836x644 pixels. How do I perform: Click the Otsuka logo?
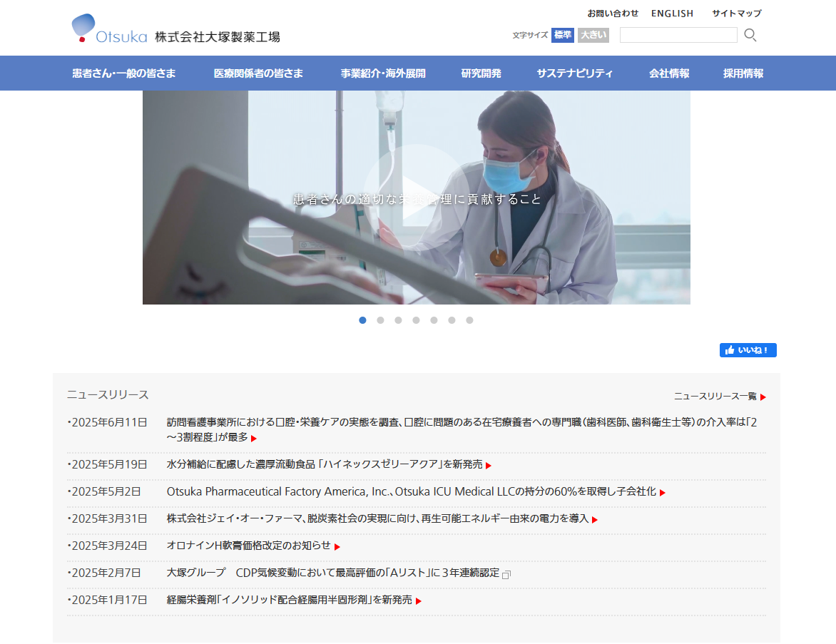click(x=109, y=29)
